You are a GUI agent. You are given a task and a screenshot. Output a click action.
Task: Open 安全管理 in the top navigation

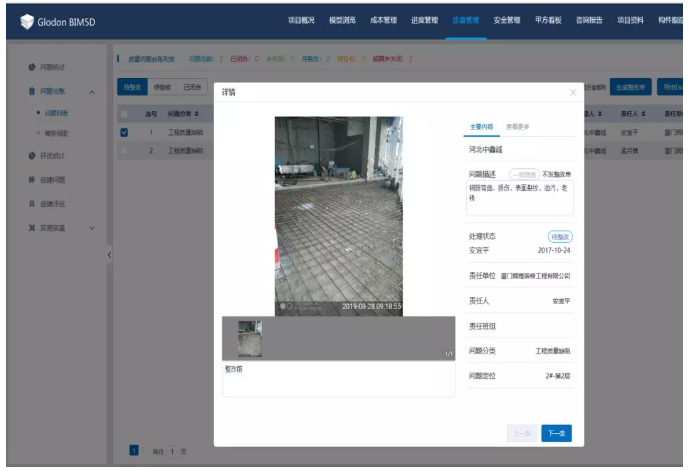[506, 20]
